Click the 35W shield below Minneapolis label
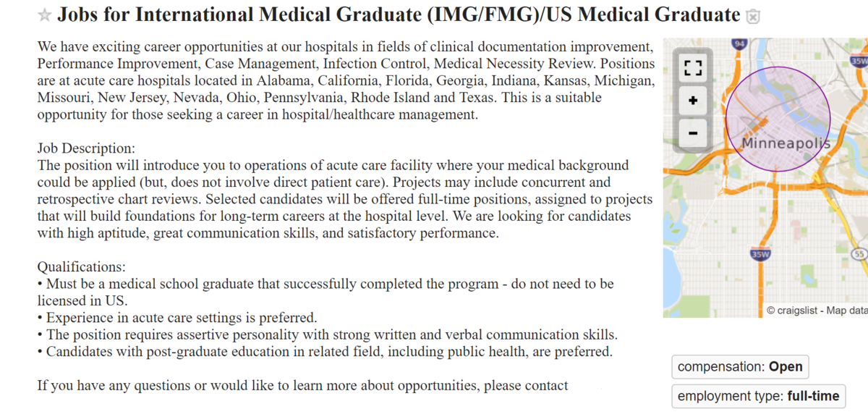The height and width of the screenshot is (417, 868). [x=759, y=254]
